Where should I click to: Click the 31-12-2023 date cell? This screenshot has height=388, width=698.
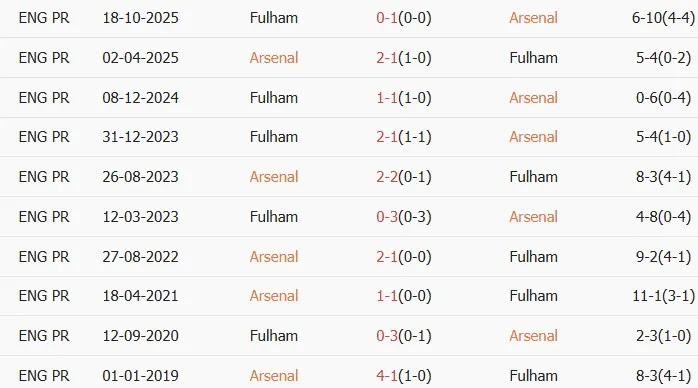coord(140,137)
